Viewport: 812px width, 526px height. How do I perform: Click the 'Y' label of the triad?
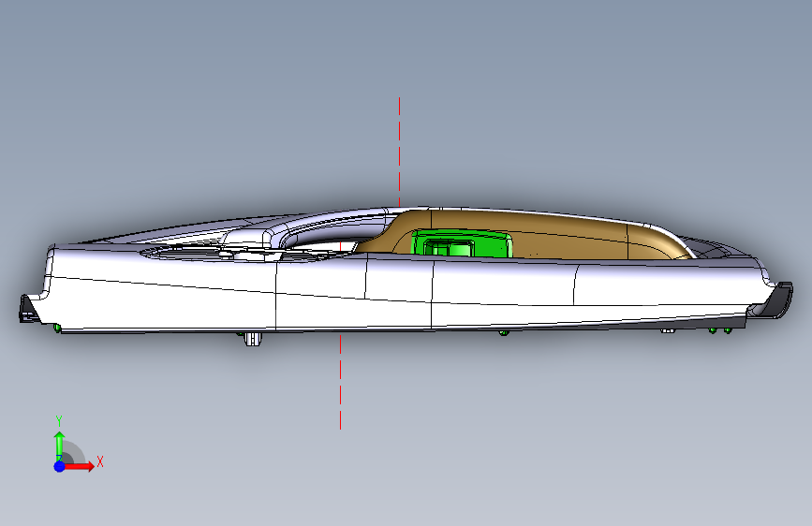[x=59, y=421]
